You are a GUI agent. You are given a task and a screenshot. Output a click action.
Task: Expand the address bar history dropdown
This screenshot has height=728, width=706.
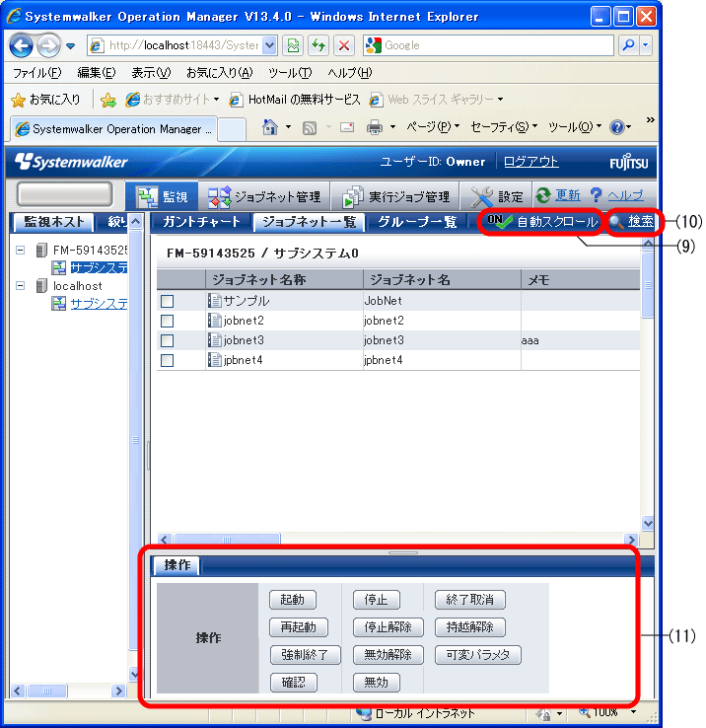tap(269, 45)
